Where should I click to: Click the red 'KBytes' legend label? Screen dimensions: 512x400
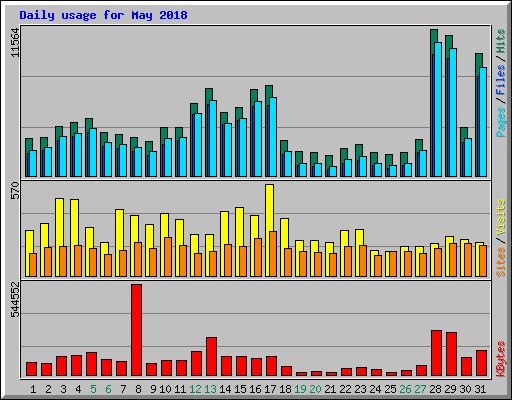(500, 359)
